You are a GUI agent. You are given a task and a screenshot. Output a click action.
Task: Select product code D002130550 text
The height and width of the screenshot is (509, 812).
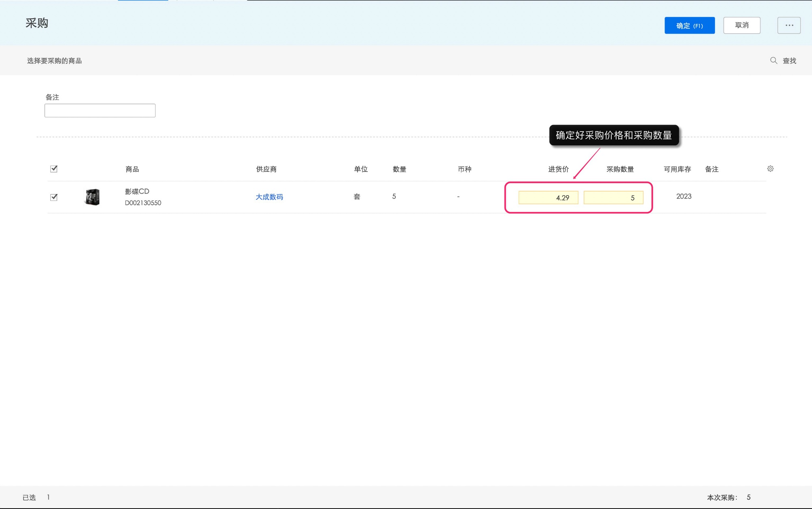click(x=143, y=203)
